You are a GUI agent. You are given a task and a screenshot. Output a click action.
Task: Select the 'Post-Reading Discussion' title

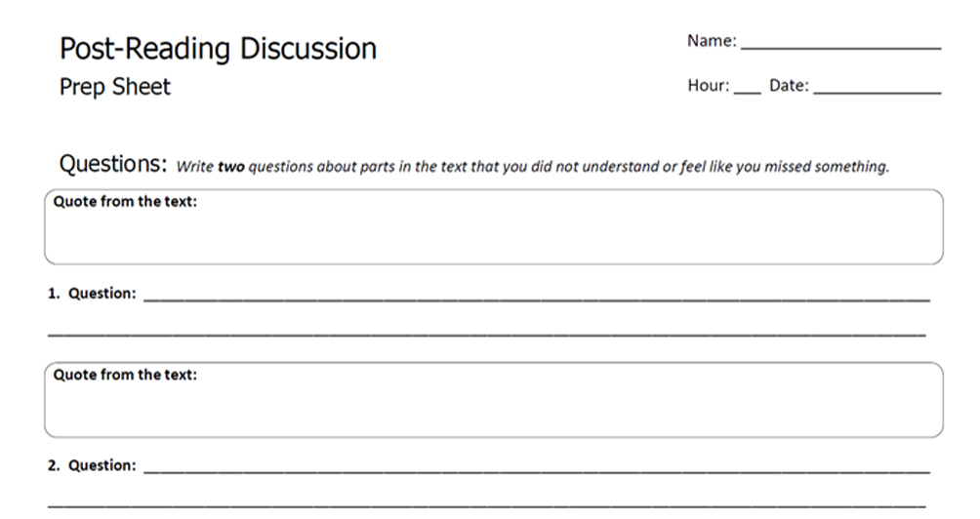218,49
